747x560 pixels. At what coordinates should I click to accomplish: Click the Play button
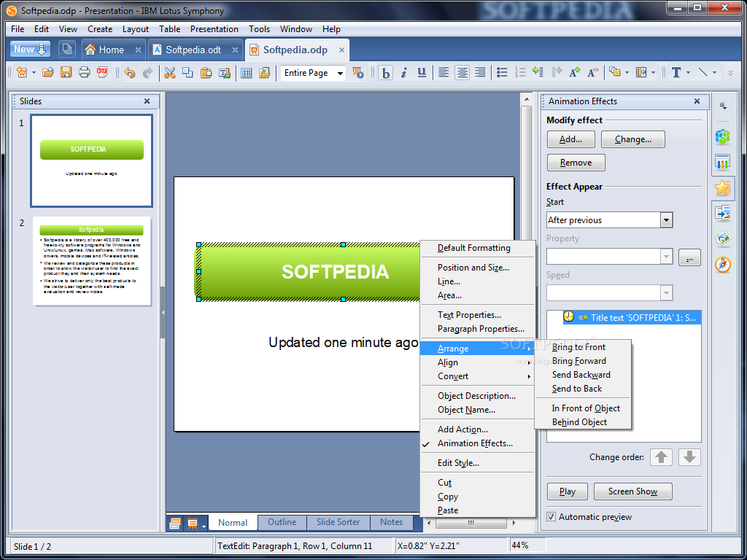[567, 491]
